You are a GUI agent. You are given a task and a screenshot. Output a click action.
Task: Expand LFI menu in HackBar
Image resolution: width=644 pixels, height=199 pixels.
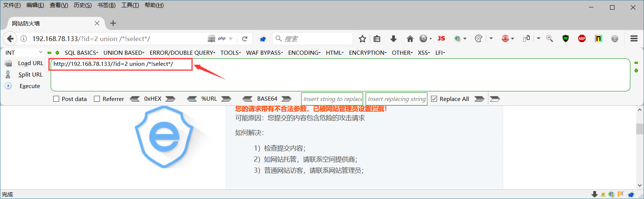click(440, 53)
